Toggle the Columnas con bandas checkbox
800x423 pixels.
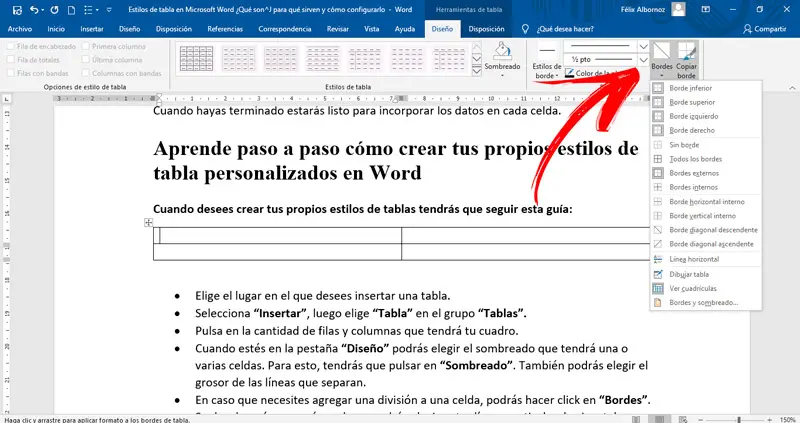click(x=86, y=73)
